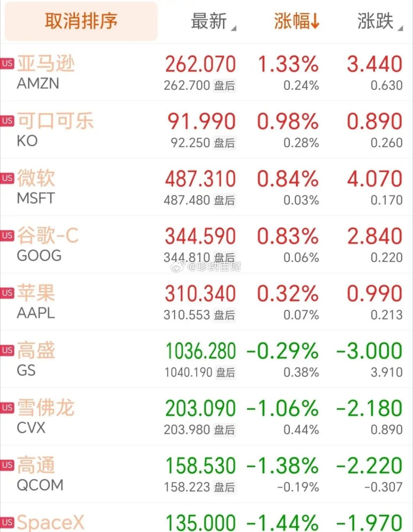Select the 微软 MSFT price 487.310

click(x=200, y=179)
